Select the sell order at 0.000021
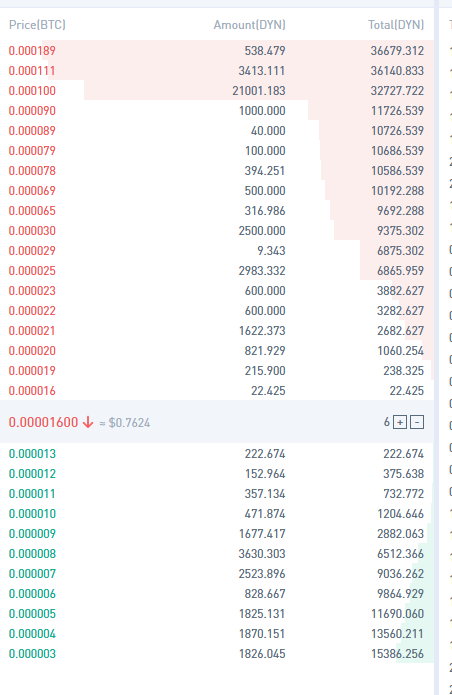Screen dimensions: 452x695 (x=217, y=331)
